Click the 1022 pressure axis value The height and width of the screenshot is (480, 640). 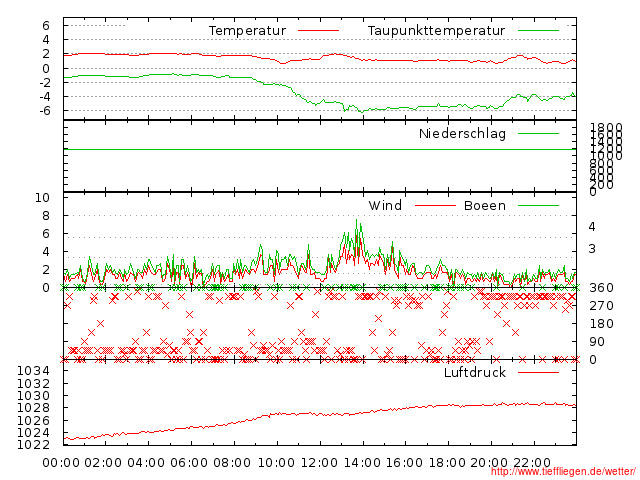(x=33, y=444)
